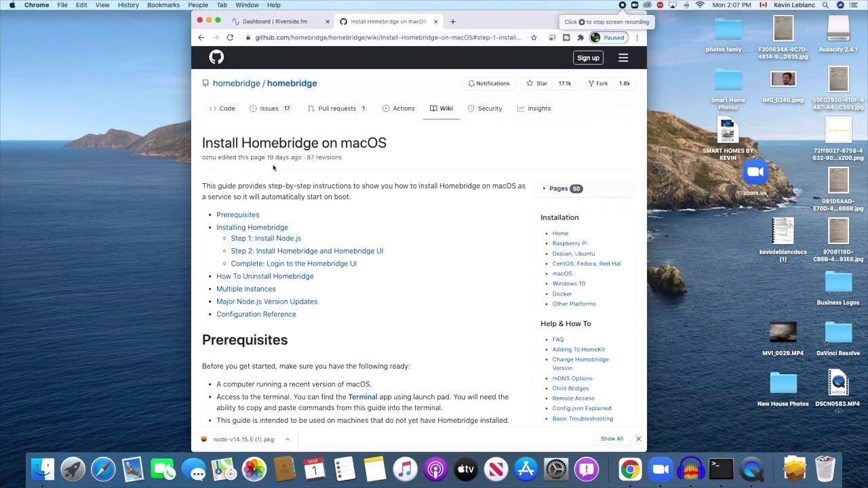
Task: Click Wi-Fi icon in menu bar
Action: [700, 5]
